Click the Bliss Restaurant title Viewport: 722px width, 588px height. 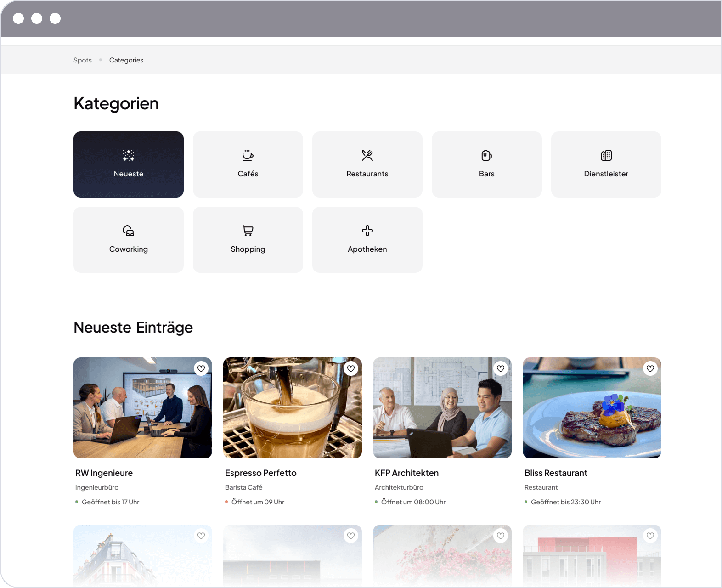point(556,473)
